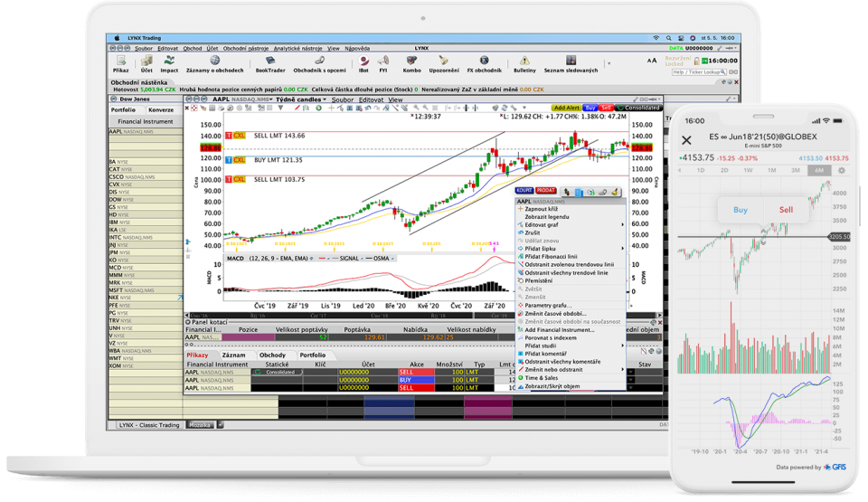Open Obchodník s opcemi option trader

(x=319, y=63)
